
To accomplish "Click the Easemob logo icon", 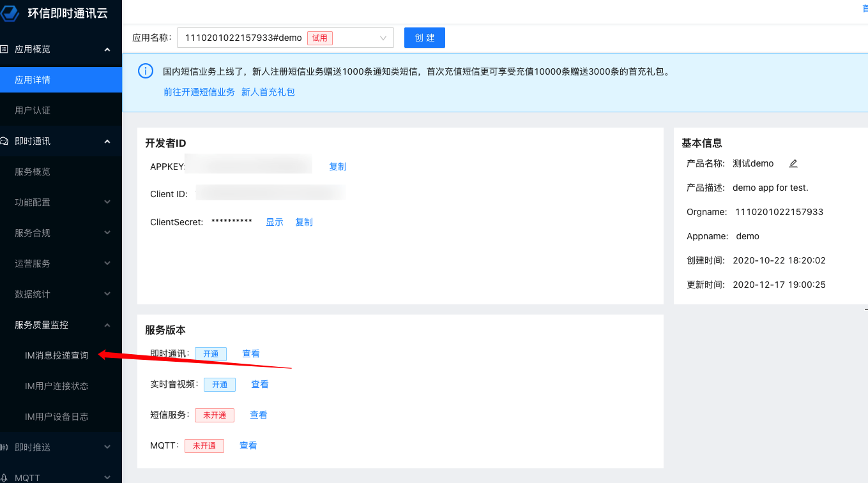I will [x=10, y=13].
